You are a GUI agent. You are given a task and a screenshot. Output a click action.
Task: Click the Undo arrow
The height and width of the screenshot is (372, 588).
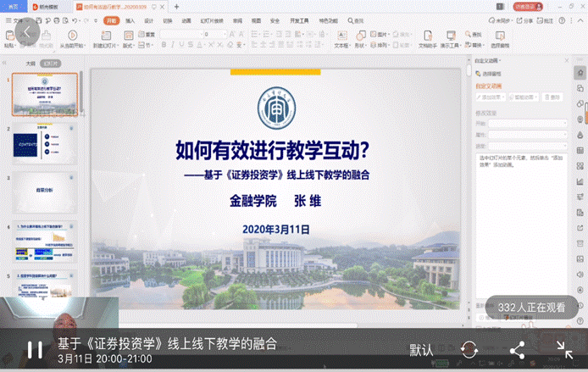click(x=75, y=20)
